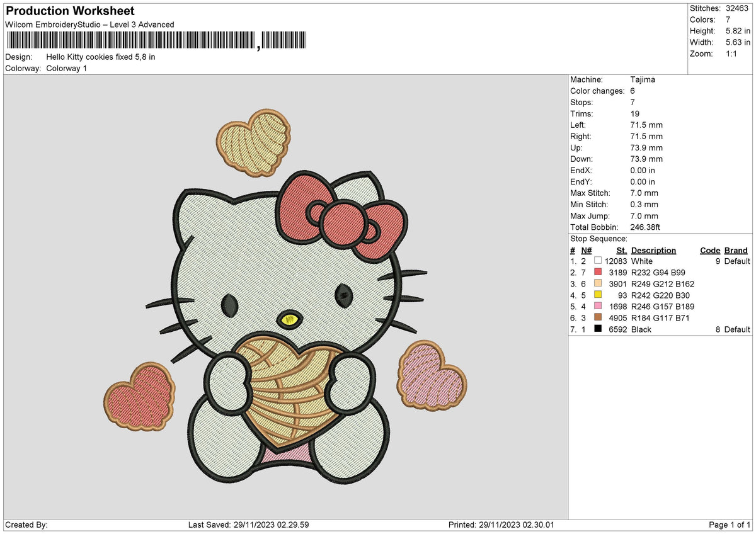
Task: Click the EndY value 0.00 in
Action: [643, 181]
